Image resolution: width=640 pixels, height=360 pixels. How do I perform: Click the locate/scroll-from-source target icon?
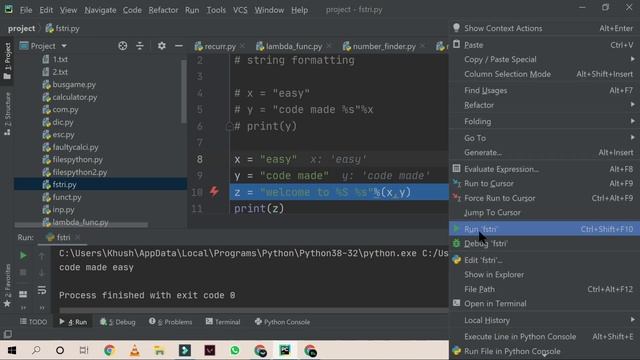tap(122, 46)
